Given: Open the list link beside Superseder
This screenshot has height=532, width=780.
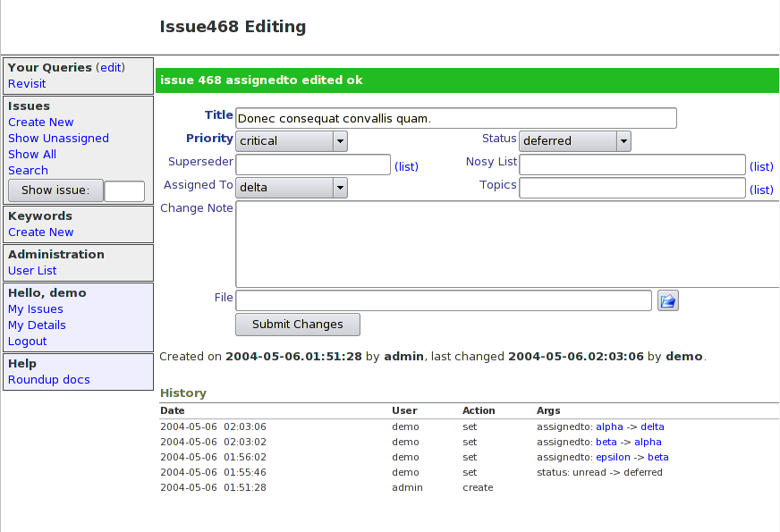Looking at the screenshot, I should [x=406, y=166].
